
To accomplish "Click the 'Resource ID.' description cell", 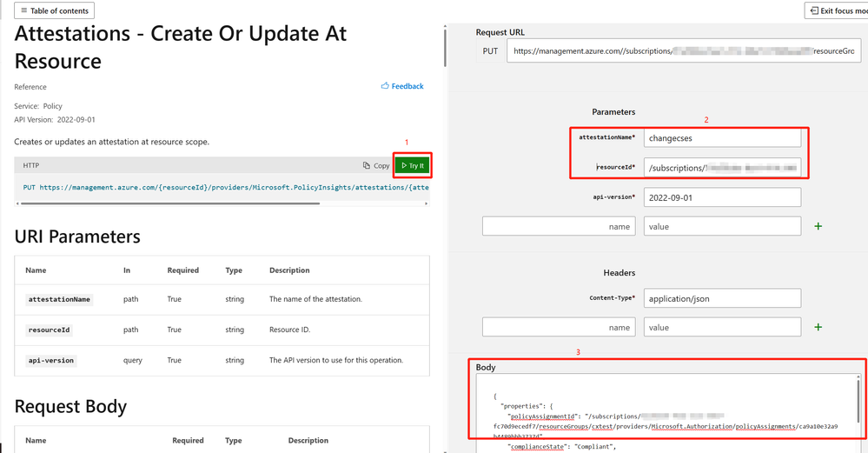I will (x=289, y=330).
